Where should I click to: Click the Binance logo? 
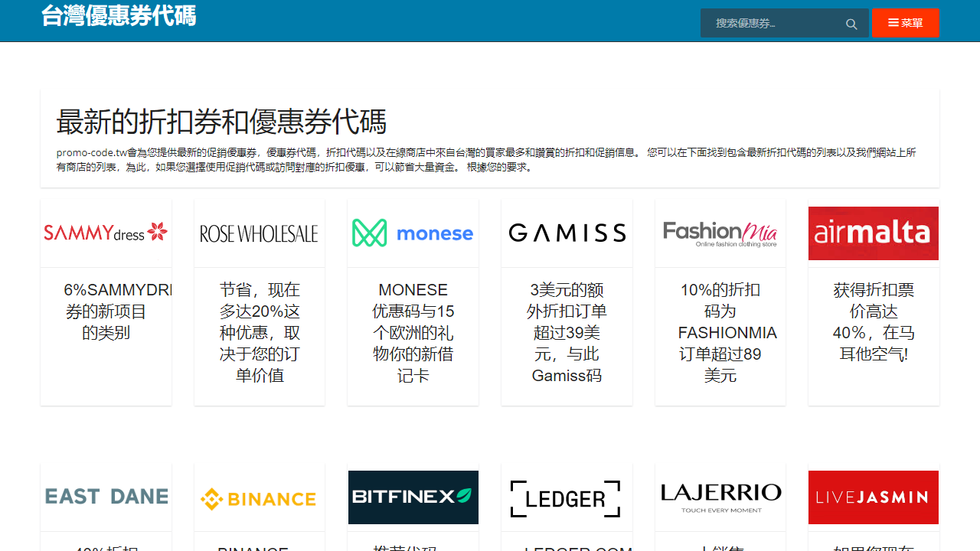pos(260,499)
